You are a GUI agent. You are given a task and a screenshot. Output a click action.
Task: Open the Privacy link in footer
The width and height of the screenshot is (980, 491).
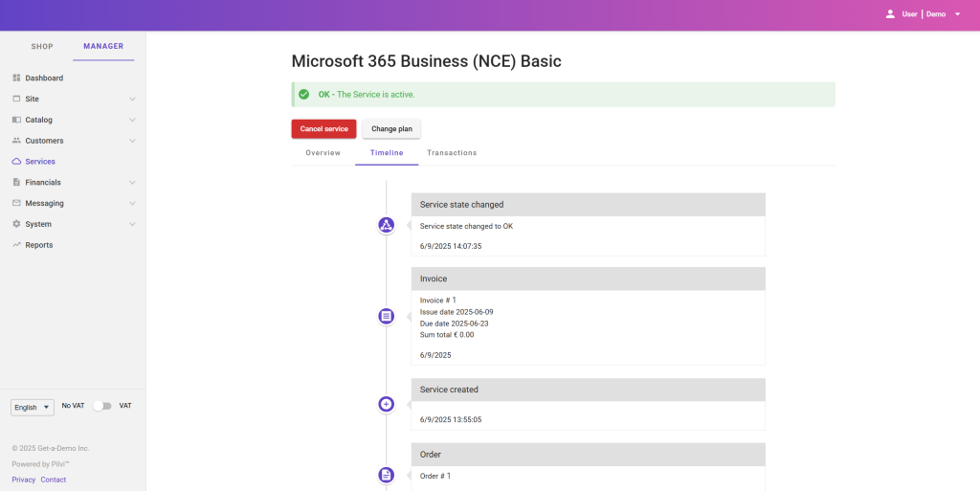coord(24,480)
